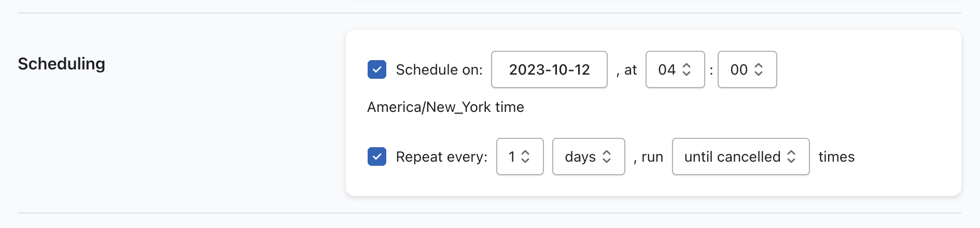Click the "Repeat every:" label text

click(x=441, y=157)
